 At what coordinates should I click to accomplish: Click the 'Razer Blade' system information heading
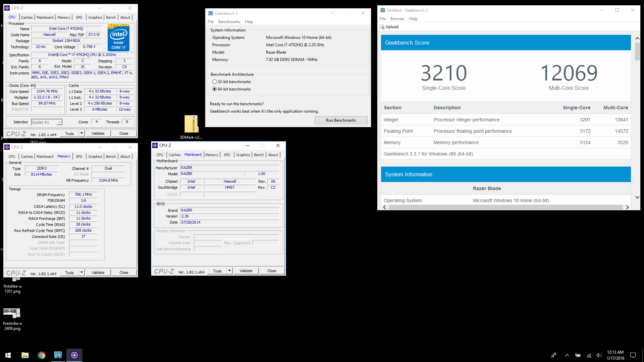tap(487, 188)
